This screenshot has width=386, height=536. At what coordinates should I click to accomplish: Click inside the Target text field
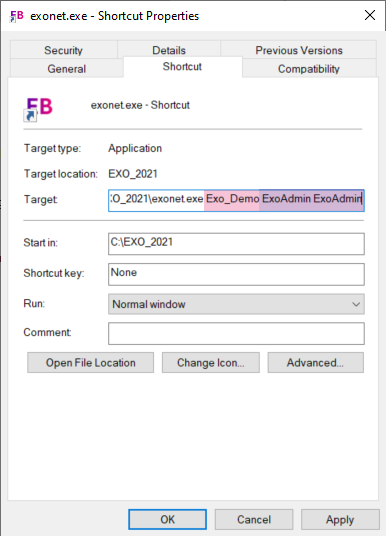point(236,201)
